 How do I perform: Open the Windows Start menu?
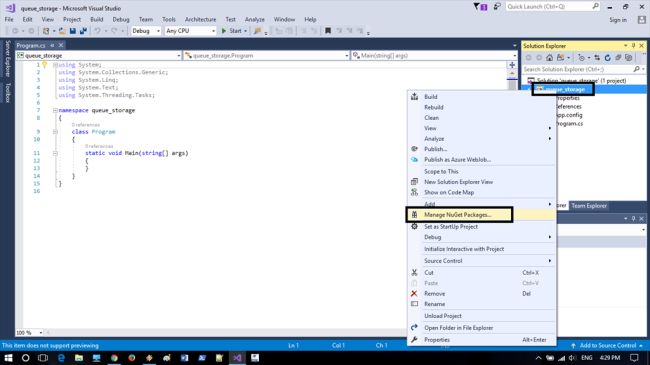pos(8,358)
